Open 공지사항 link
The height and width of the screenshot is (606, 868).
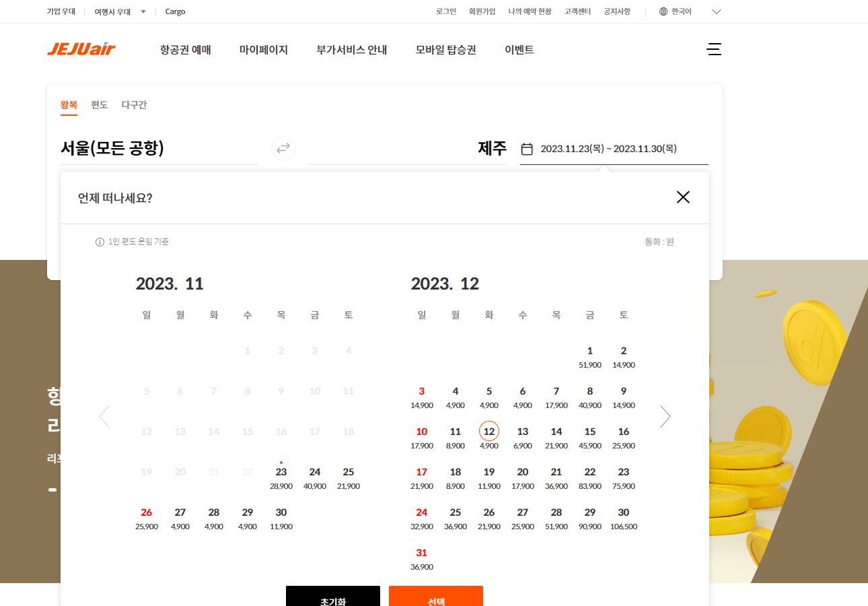click(617, 11)
